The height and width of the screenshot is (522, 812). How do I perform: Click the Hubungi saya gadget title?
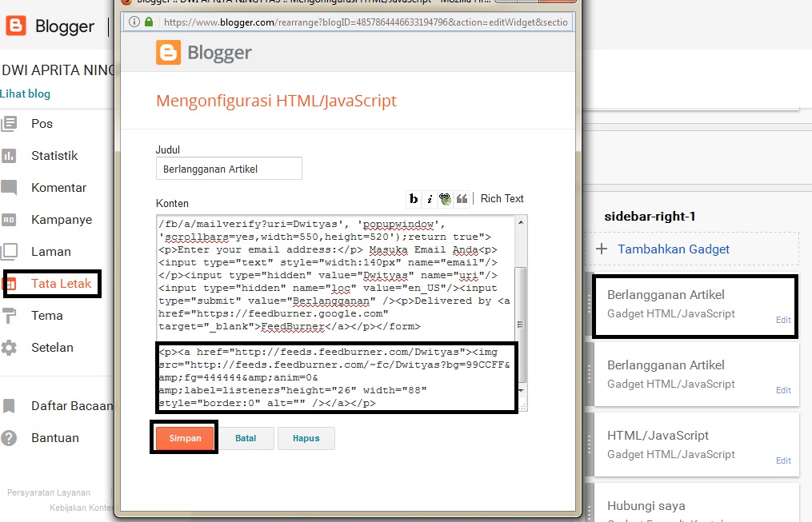tap(646, 506)
